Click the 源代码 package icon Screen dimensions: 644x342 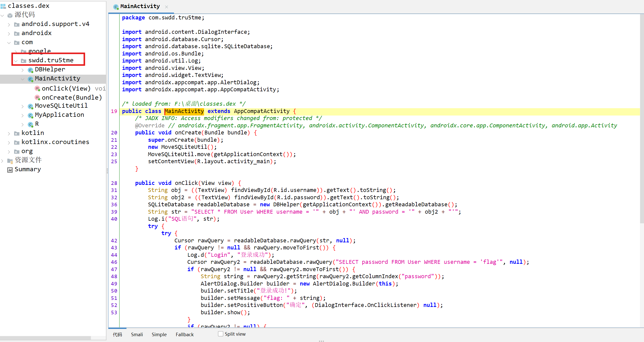(10, 15)
